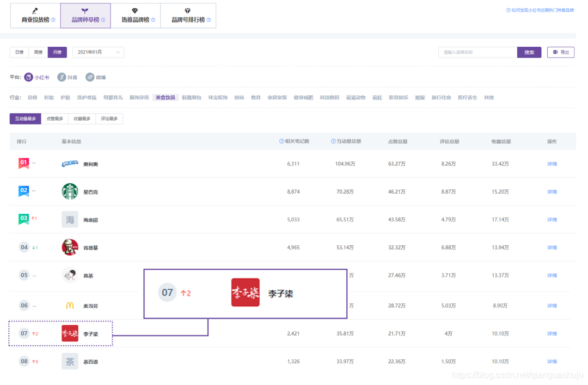Click brand name 肯德基
The height and width of the screenshot is (385, 588).
pyautogui.click(x=90, y=247)
